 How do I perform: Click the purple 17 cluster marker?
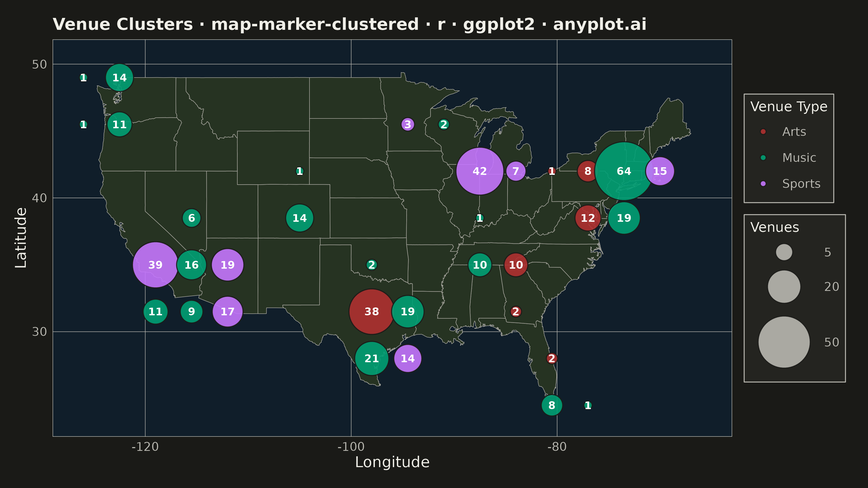(228, 312)
